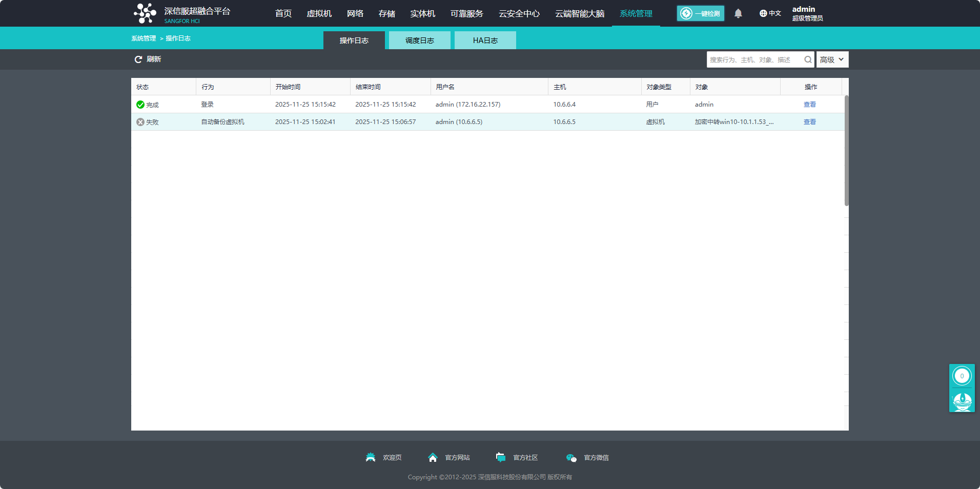Click the start time 2025-11-25 15:02:41
Viewport: 980px width, 489px height.
305,122
